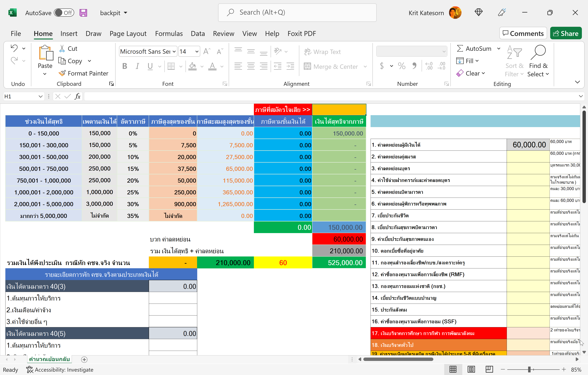Image resolution: width=588 pixels, height=375 pixels.
Task: Switch to Page Layout view icon
Action: [471, 369]
